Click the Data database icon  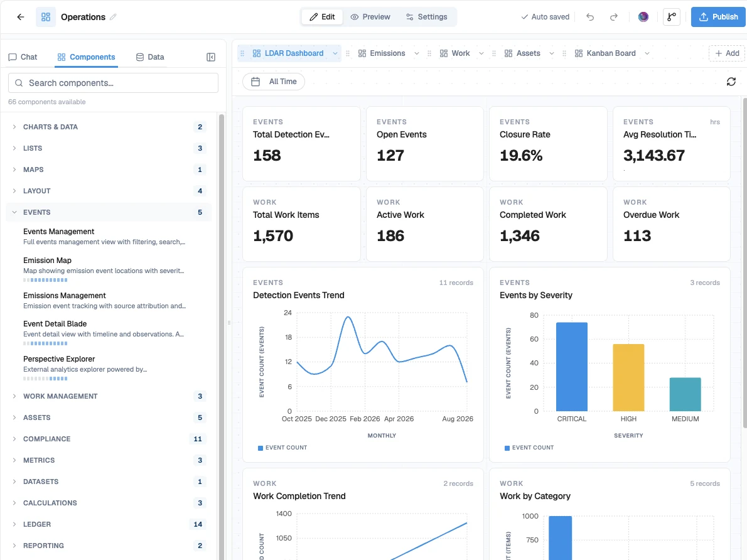[x=139, y=57]
